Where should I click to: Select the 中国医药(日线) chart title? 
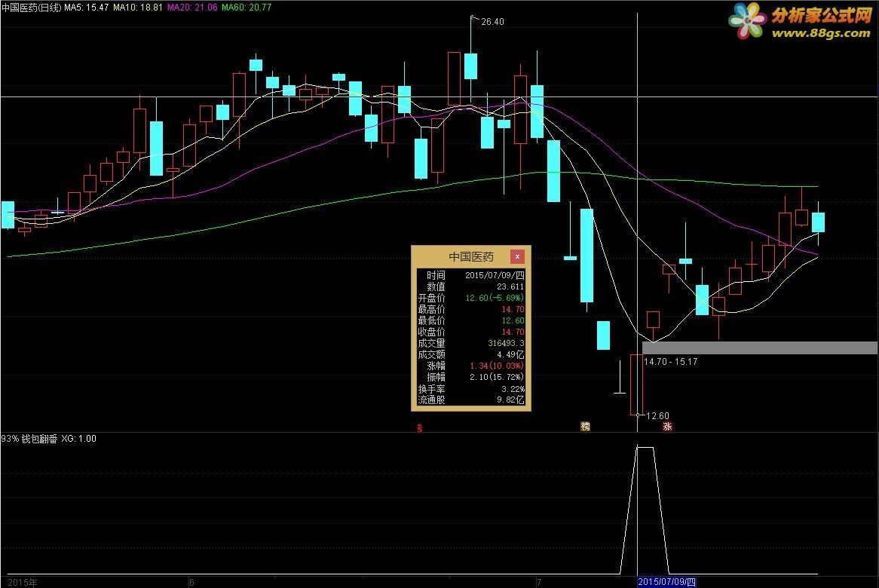(x=31, y=8)
